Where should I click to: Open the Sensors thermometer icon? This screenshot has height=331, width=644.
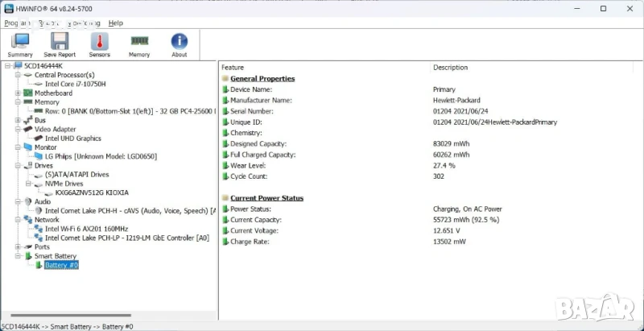(x=99, y=43)
